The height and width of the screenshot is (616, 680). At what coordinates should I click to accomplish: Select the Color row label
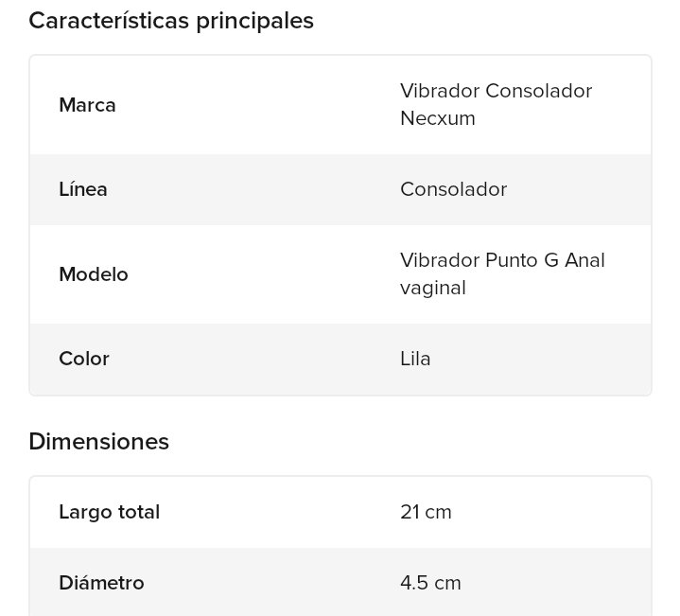(83, 359)
